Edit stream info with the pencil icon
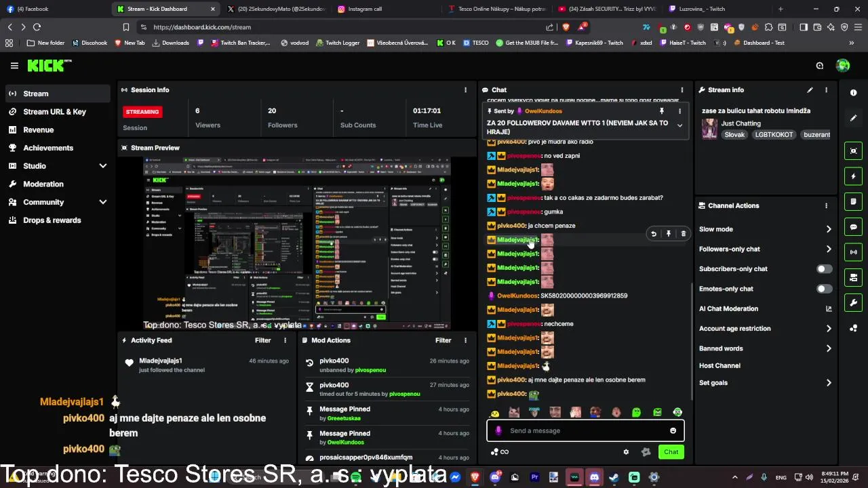868x488 pixels. (x=810, y=89)
